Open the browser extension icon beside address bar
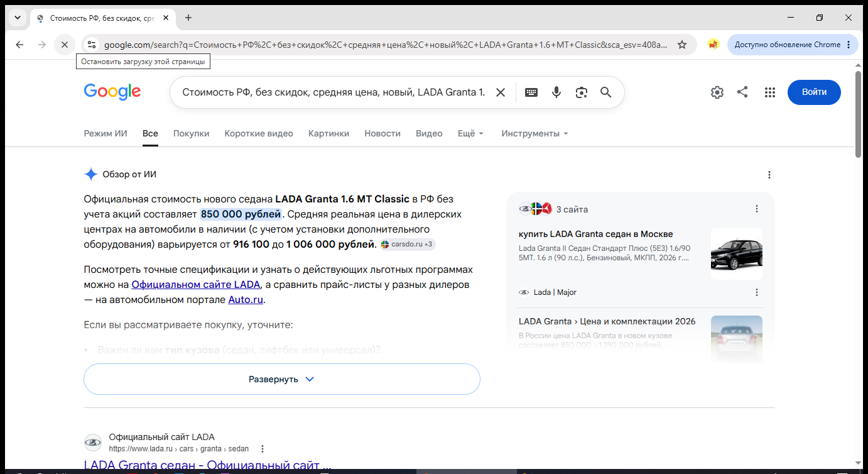The image size is (868, 474). pyautogui.click(x=713, y=45)
